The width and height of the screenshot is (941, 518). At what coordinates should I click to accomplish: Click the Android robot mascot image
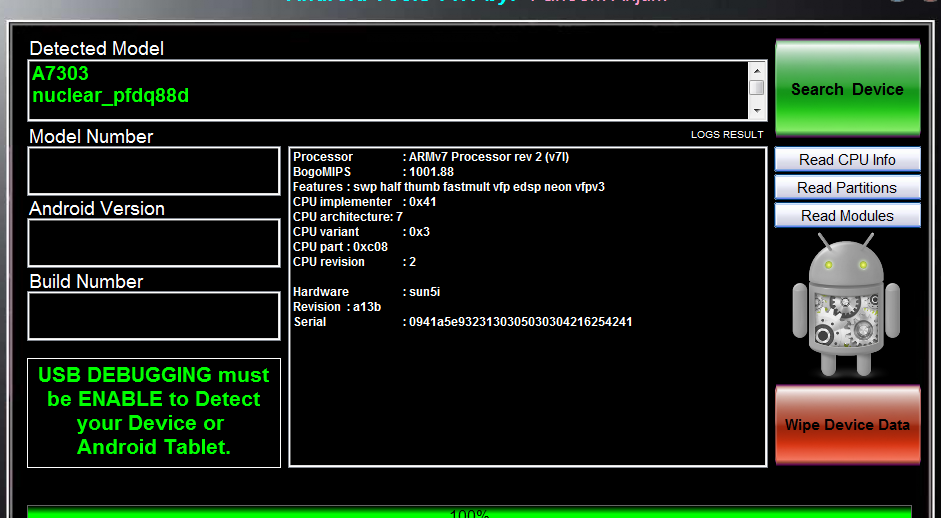coord(846,305)
